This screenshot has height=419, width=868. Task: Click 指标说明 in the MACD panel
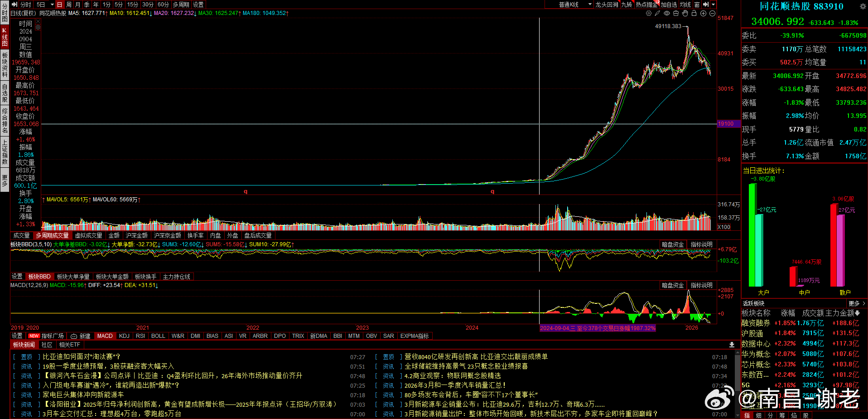pyautogui.click(x=701, y=285)
